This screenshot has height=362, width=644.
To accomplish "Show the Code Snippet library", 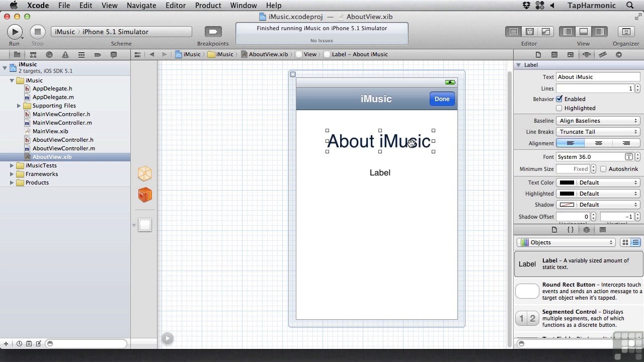I will tap(571, 230).
